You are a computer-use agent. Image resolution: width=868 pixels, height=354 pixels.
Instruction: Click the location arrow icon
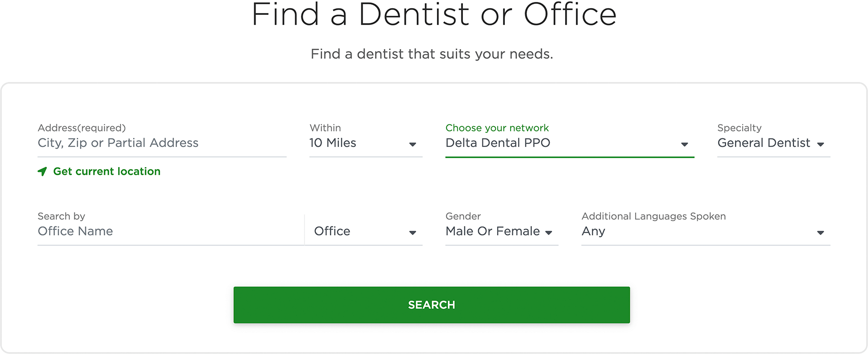click(x=42, y=171)
